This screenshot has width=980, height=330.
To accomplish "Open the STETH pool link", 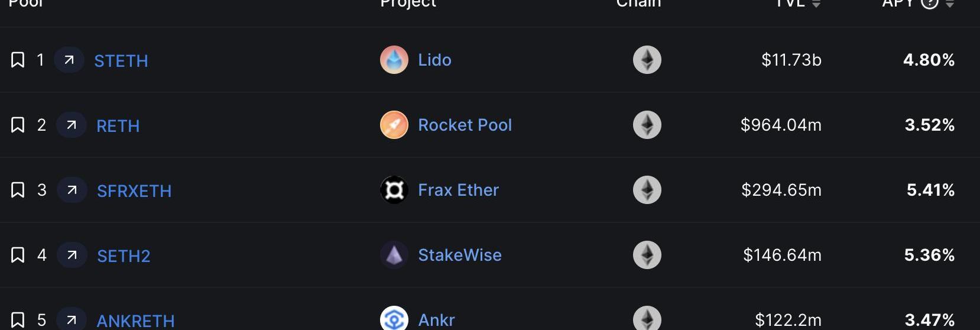I will pyautogui.click(x=121, y=61).
